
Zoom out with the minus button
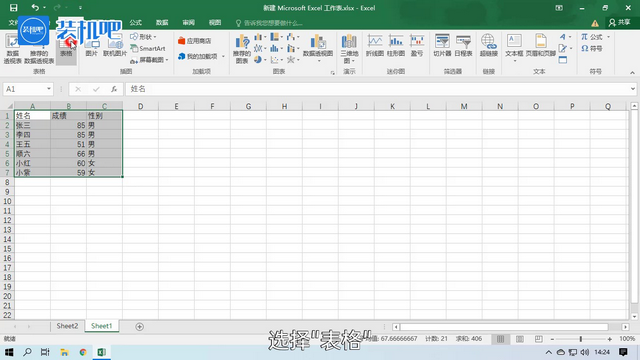(x=552, y=339)
